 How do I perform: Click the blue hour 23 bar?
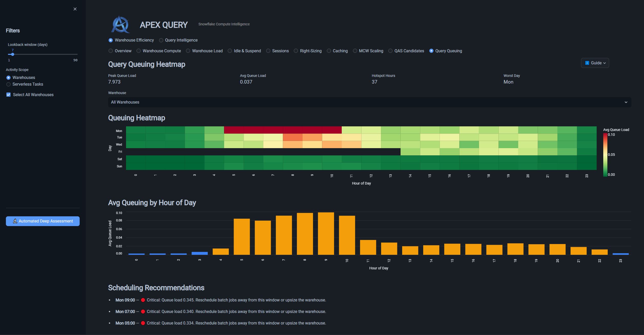point(620,254)
